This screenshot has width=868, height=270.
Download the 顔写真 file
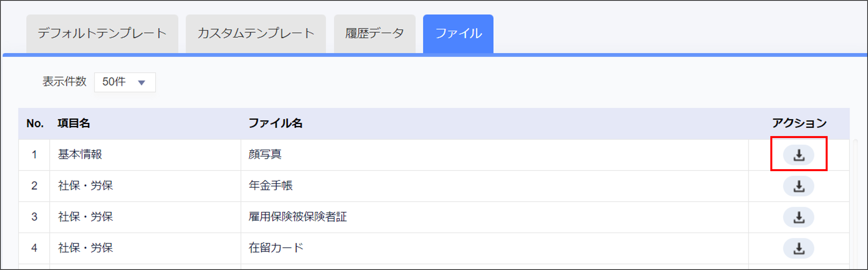[x=798, y=155]
